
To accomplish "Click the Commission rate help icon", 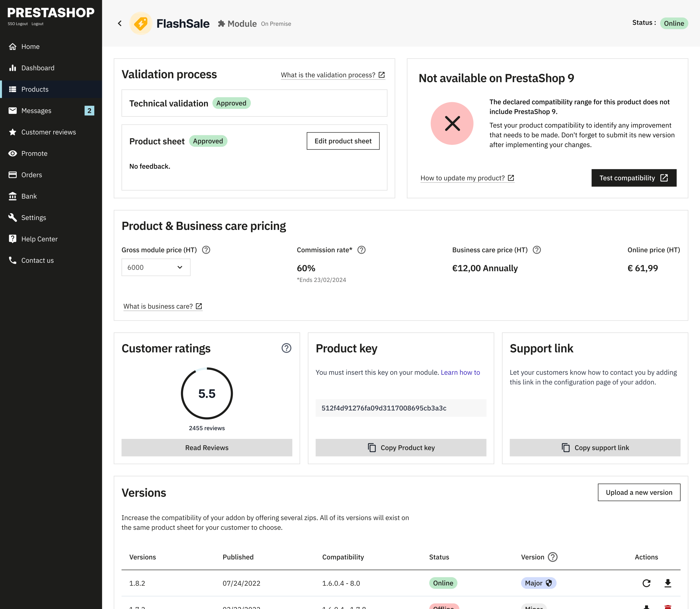I will pyautogui.click(x=361, y=250).
